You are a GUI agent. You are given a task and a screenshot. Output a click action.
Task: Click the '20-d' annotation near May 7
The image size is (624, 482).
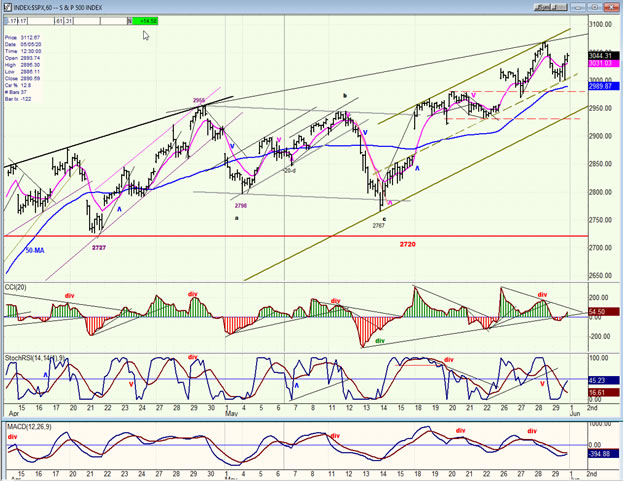290,171
